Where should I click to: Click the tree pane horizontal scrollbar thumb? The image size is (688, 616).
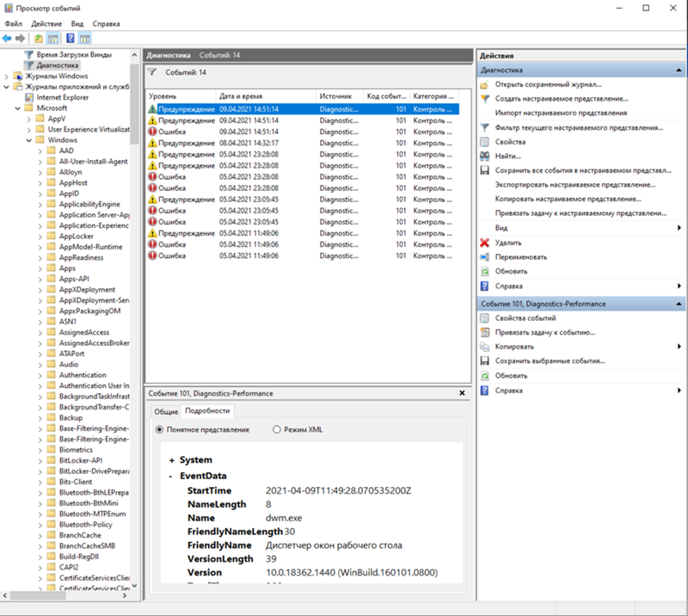pyautogui.click(x=38, y=596)
